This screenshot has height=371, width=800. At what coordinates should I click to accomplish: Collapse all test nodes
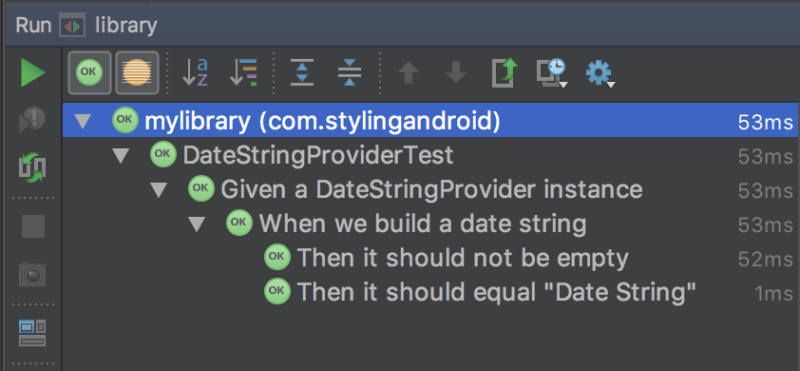click(349, 72)
